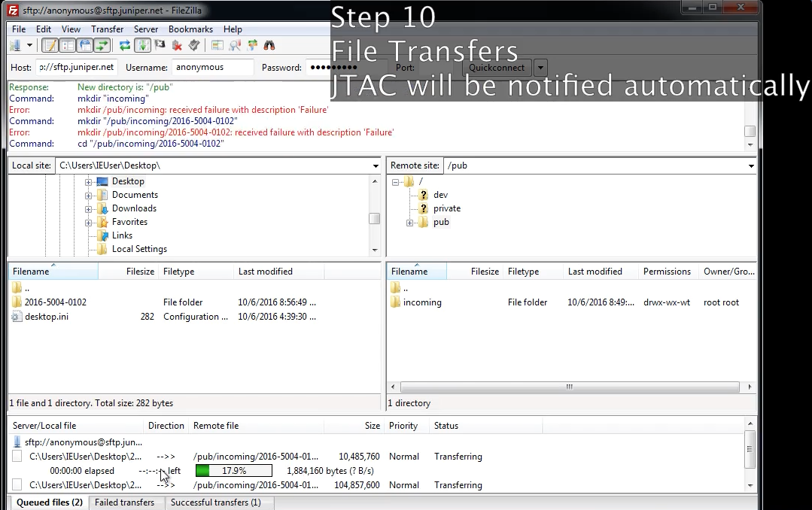Toggle synchronized browsing

(252, 46)
